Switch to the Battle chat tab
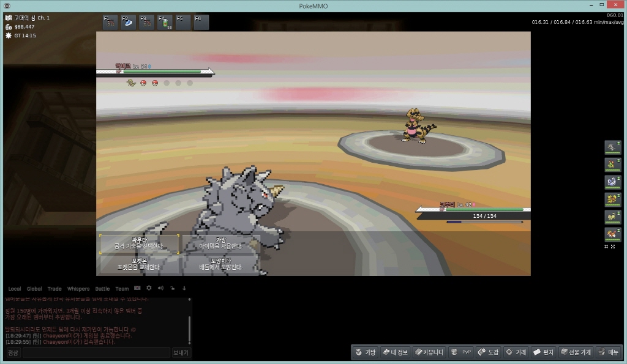This screenshot has width=627, height=364. tap(102, 289)
